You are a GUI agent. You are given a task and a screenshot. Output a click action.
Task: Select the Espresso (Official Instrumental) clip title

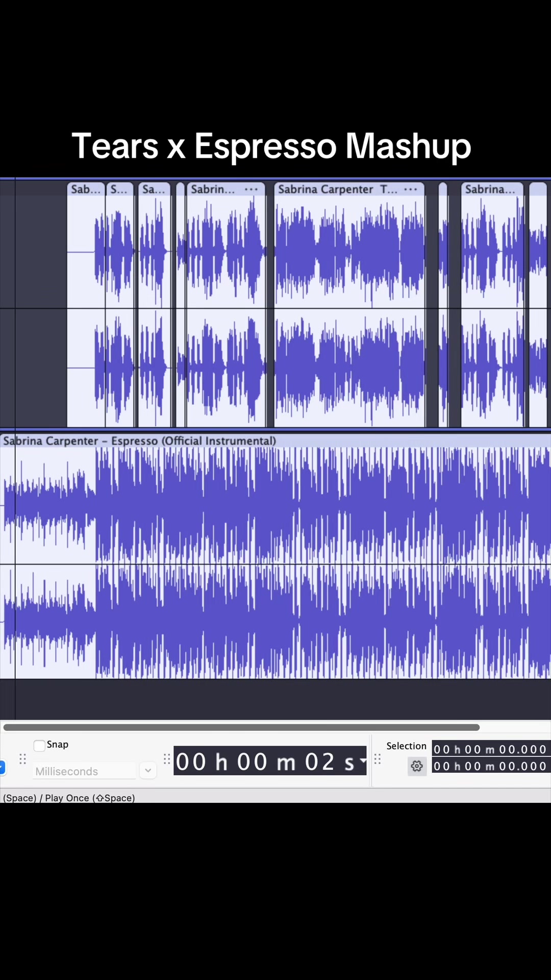(140, 440)
